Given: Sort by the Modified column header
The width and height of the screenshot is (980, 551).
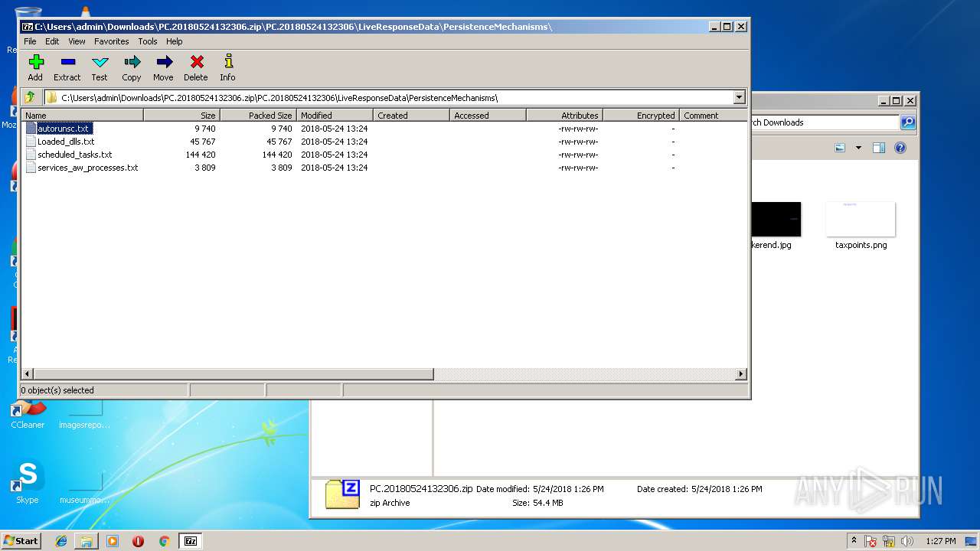Looking at the screenshot, I should (335, 116).
